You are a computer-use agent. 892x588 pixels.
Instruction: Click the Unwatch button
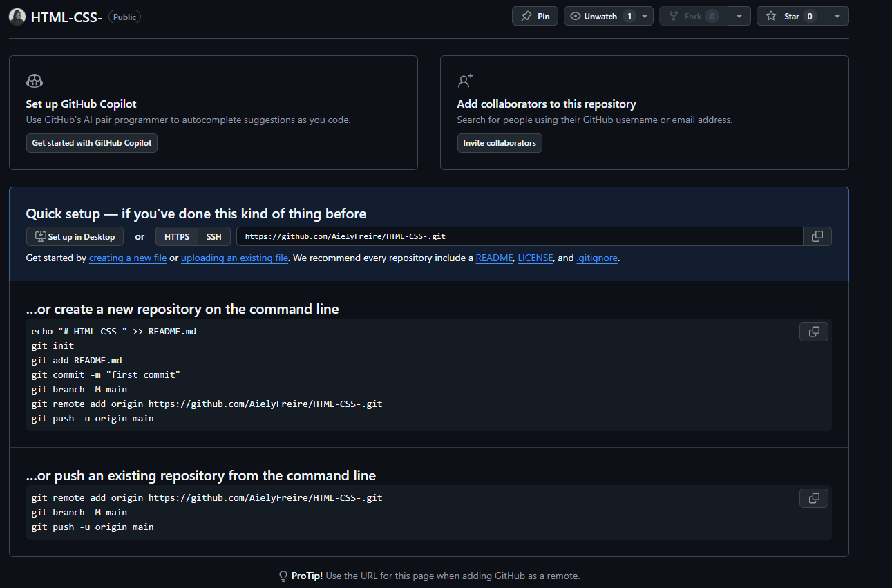tap(600, 16)
